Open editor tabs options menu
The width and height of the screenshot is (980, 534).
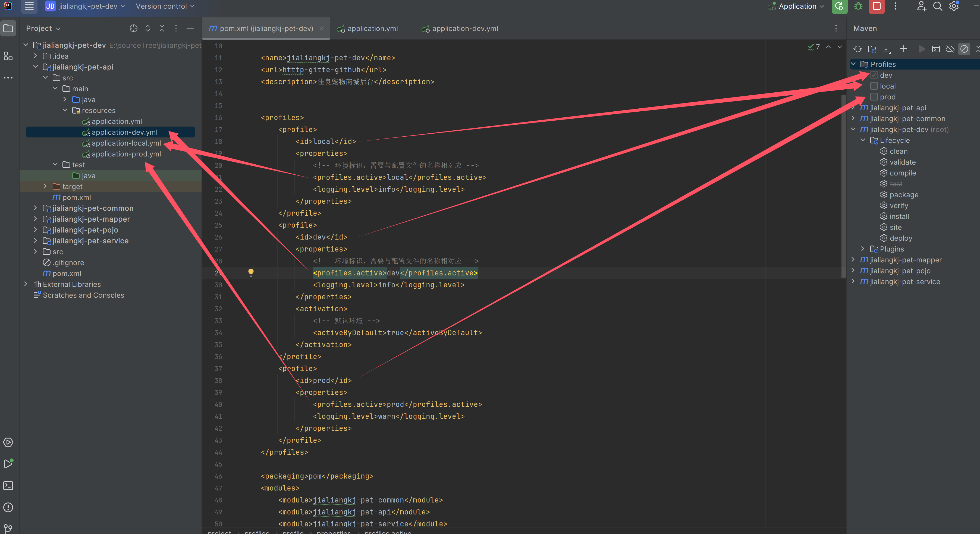836,29
